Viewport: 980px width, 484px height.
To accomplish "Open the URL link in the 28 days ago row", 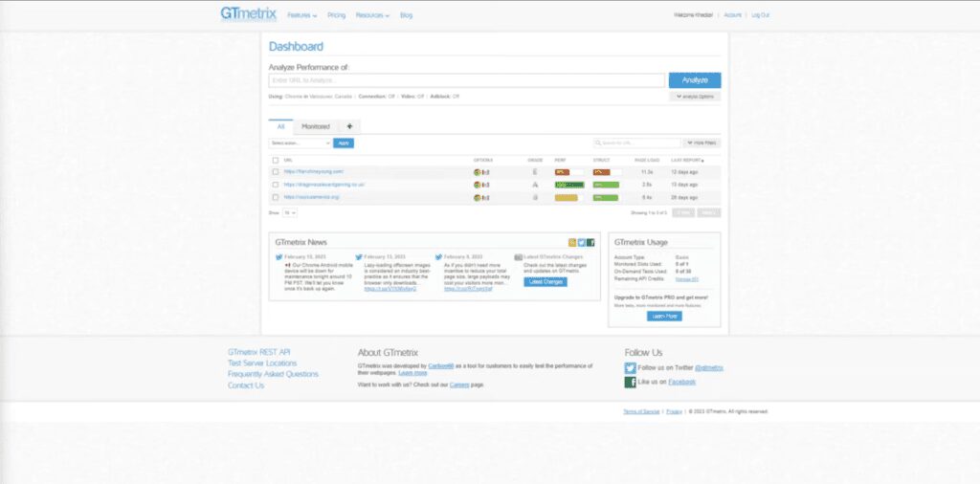I will point(311,197).
